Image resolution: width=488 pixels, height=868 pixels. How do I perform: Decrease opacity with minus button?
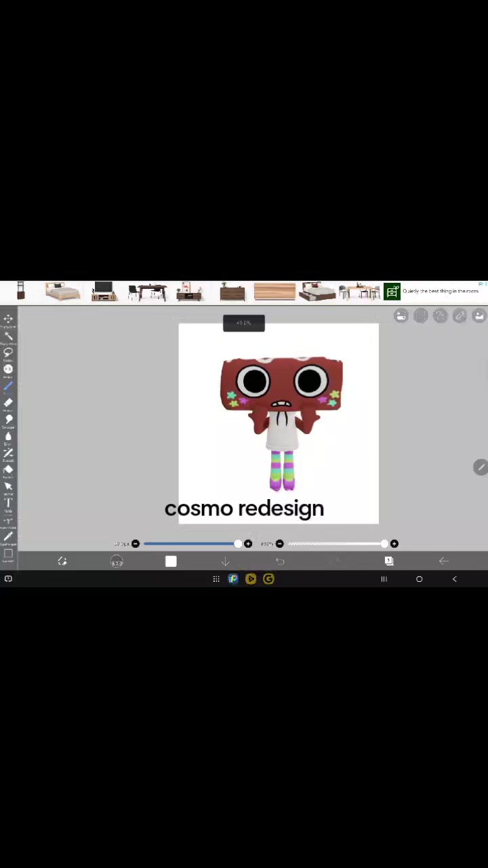(279, 544)
